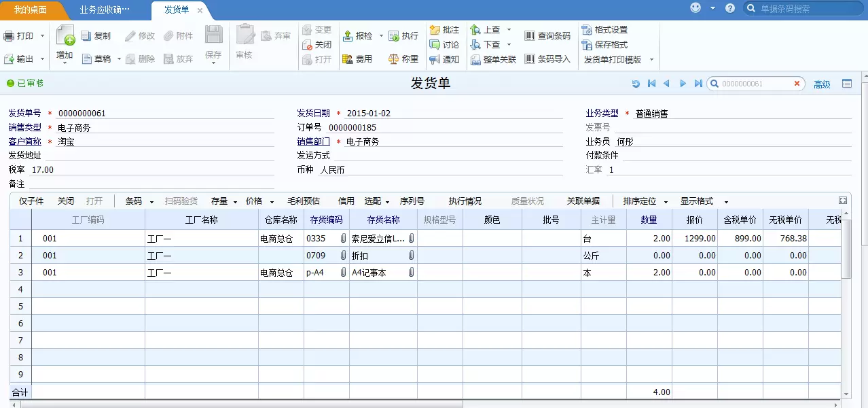Go to the previous record arrow

tap(666, 84)
